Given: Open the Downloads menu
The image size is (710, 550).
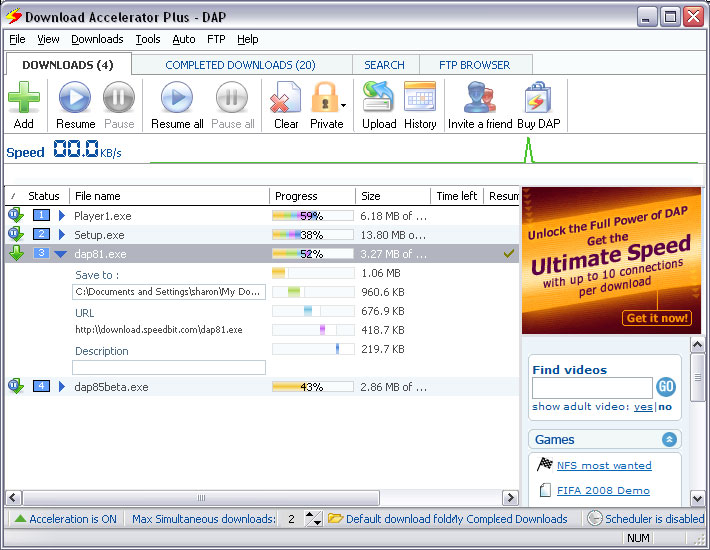Looking at the screenshot, I should (x=97, y=39).
